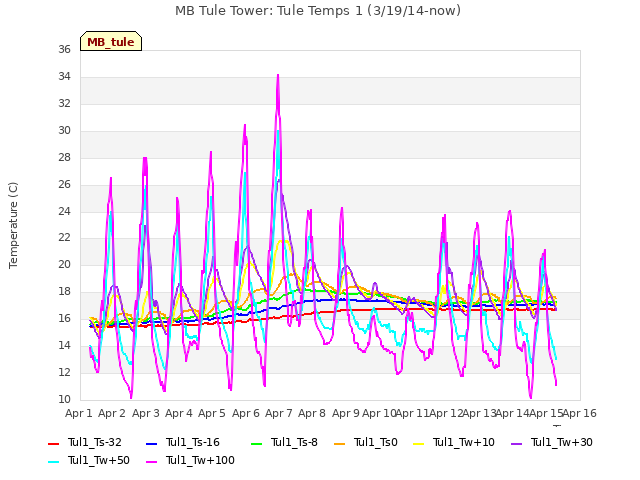Click the 30 y-axis tick label
Screen dimensions: 640x480
[64, 130]
